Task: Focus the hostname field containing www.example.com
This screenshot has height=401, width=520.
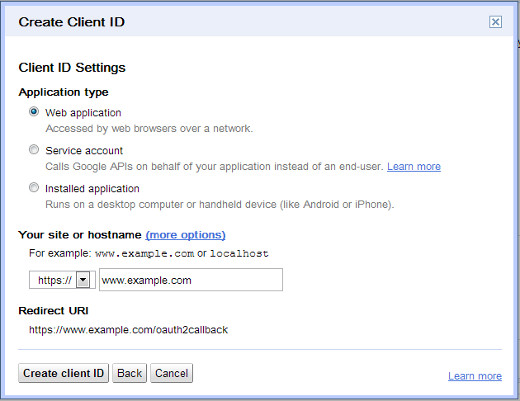Action: click(191, 280)
